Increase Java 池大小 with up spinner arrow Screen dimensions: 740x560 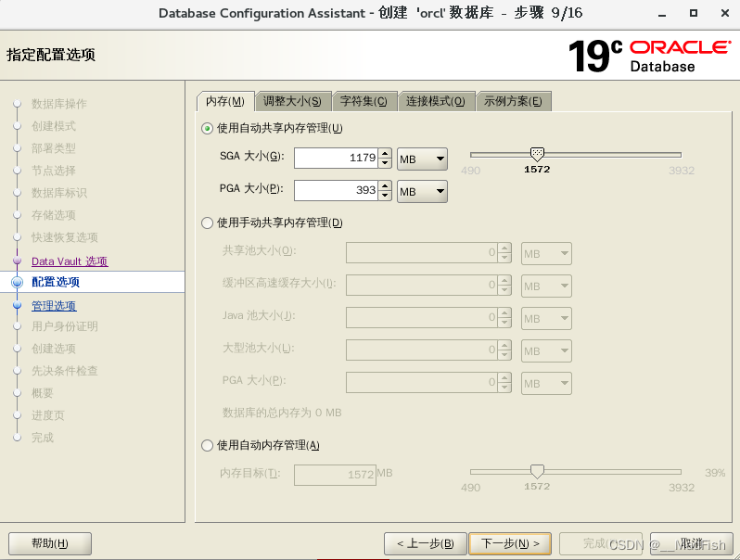[504, 313]
